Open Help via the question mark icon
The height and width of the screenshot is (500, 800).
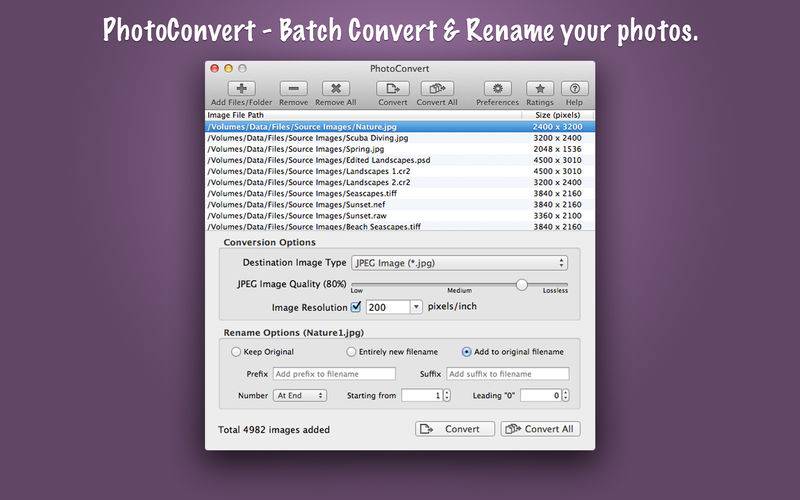pyautogui.click(x=574, y=89)
